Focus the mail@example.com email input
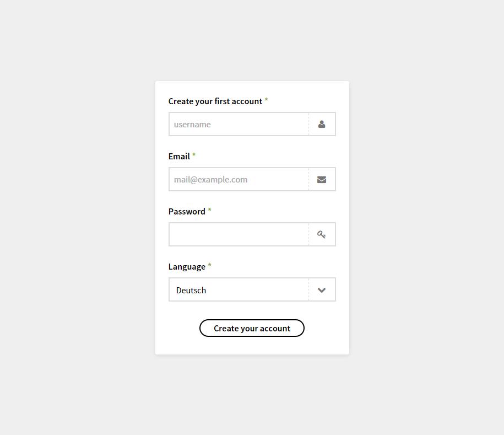Viewport: 504px width, 435px height. [239, 180]
